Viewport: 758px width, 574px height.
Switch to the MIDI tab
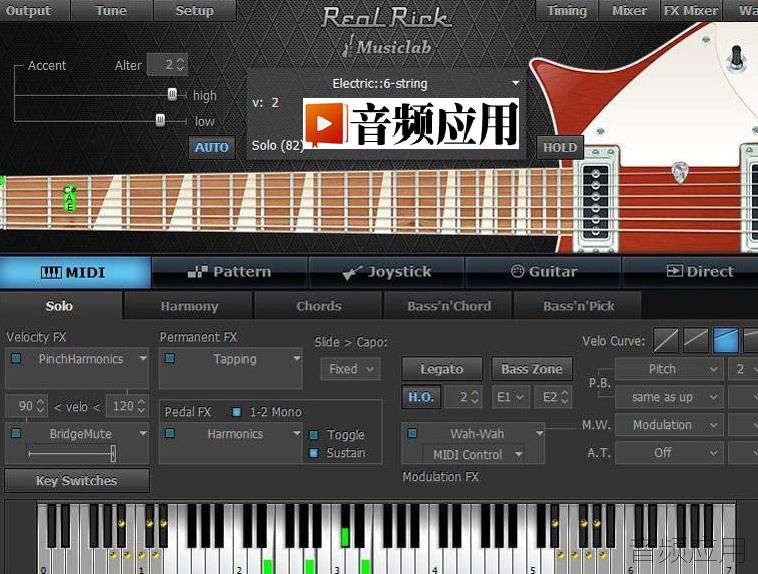tap(75, 272)
